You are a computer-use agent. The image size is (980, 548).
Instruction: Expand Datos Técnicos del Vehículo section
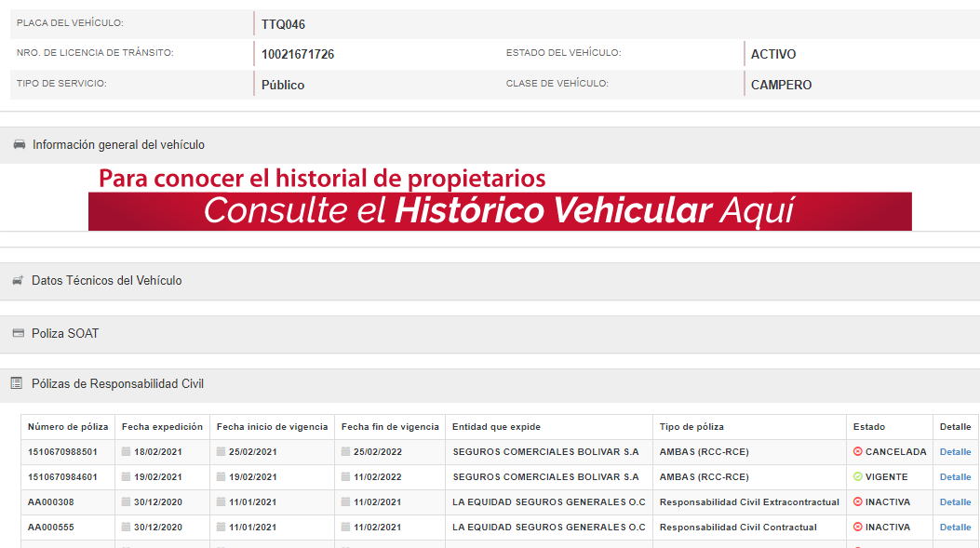106,281
